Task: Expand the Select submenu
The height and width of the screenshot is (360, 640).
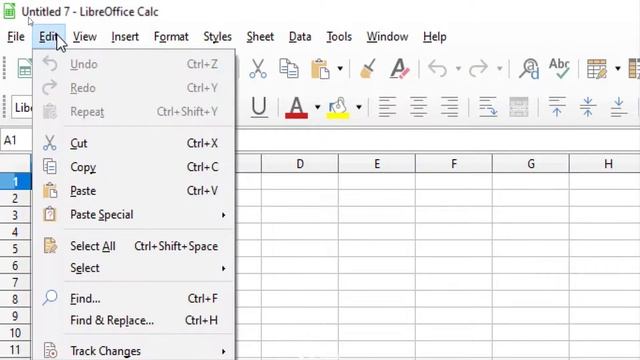Action: (x=134, y=268)
